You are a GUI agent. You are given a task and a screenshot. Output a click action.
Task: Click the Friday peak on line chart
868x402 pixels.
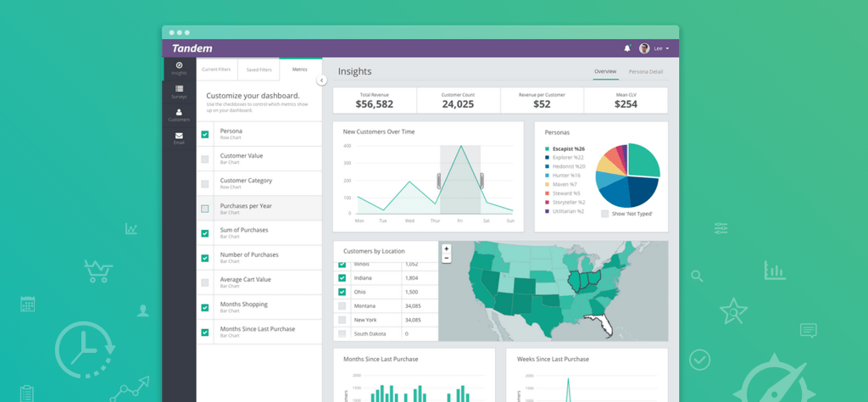[460, 146]
